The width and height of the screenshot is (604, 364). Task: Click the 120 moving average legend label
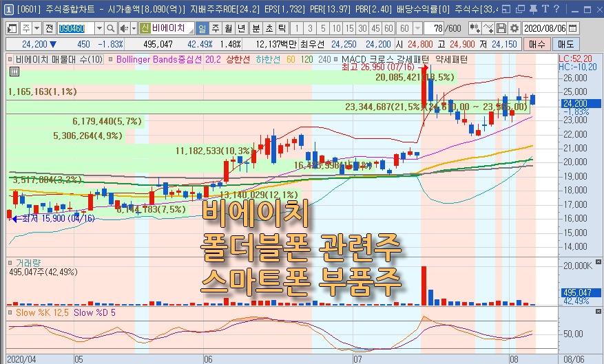[x=306, y=59]
